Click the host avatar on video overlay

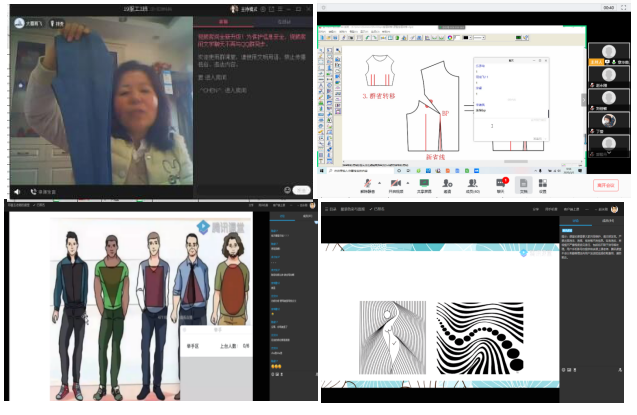click(19, 24)
